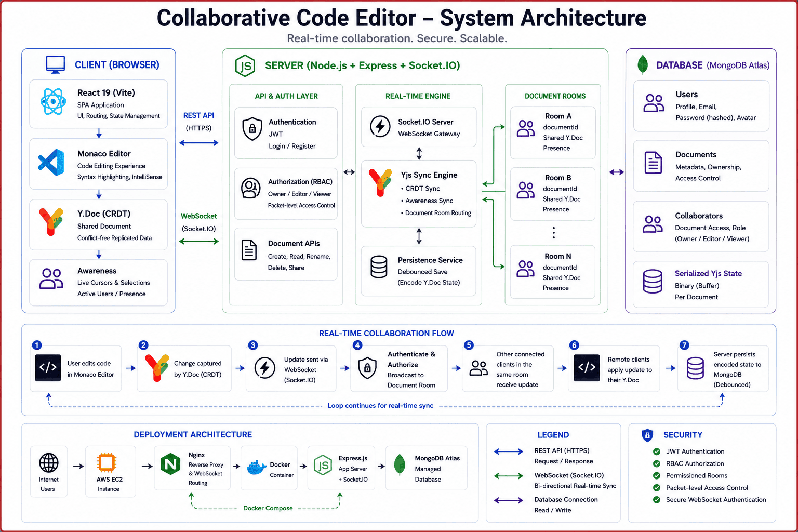
Task: Click the React atom icon
Action: 54,101
